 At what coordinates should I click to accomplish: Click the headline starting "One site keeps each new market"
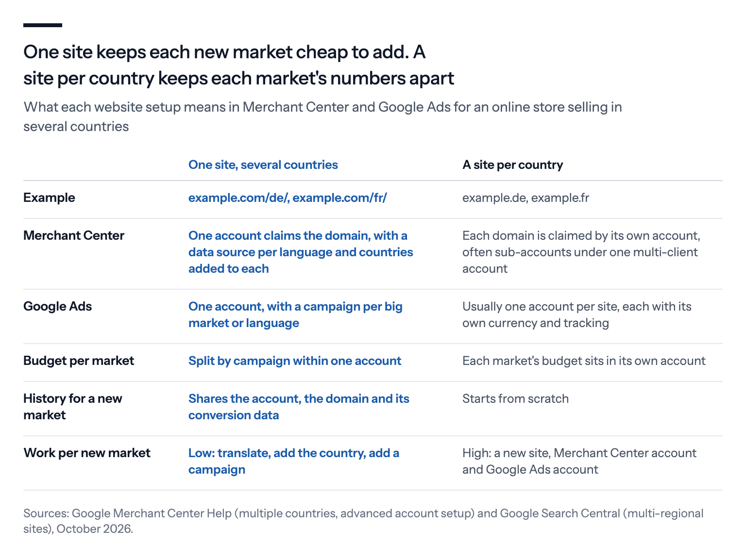point(239,65)
